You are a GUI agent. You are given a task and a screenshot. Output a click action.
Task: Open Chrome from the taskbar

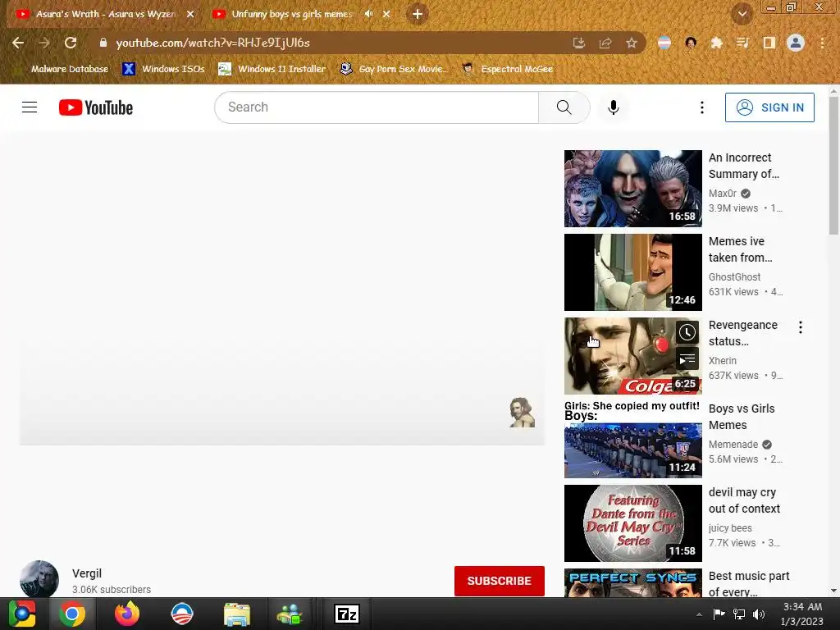(72, 614)
